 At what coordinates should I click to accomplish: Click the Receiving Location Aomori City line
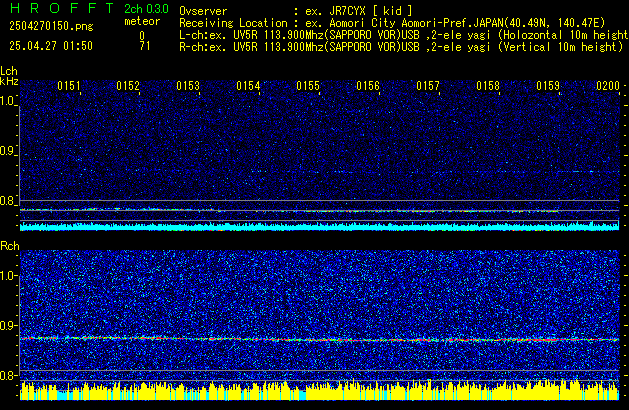click(x=392, y=23)
